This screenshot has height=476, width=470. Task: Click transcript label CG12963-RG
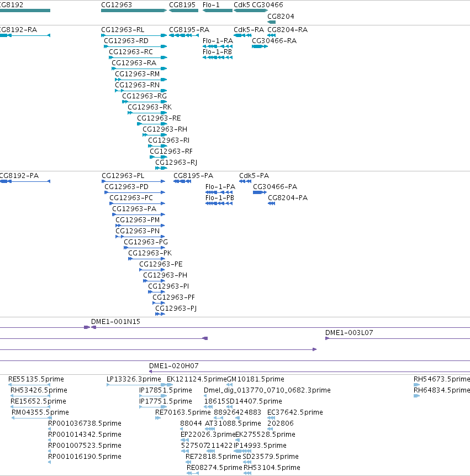145,96
